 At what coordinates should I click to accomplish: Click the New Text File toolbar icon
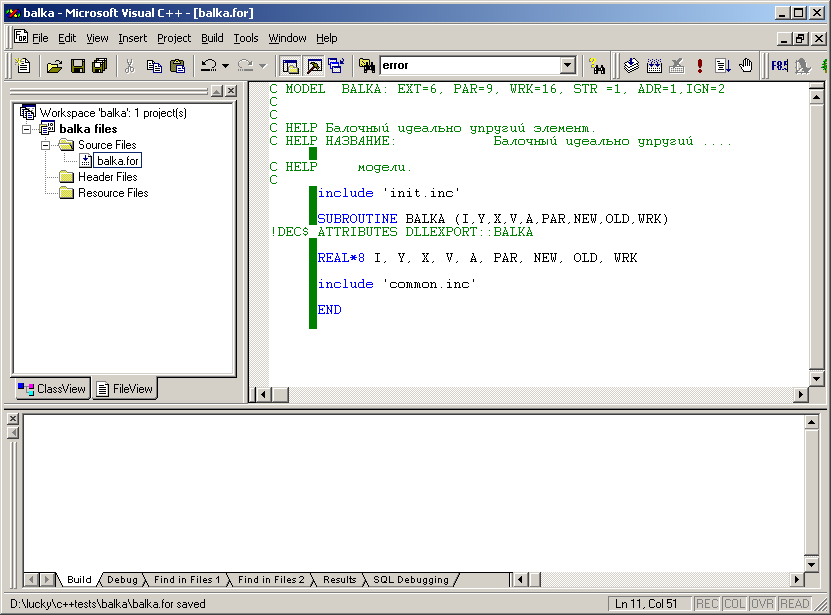tap(24, 66)
